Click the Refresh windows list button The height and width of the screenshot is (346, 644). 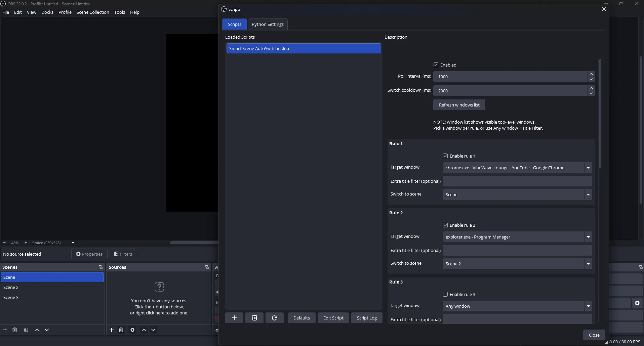point(459,105)
